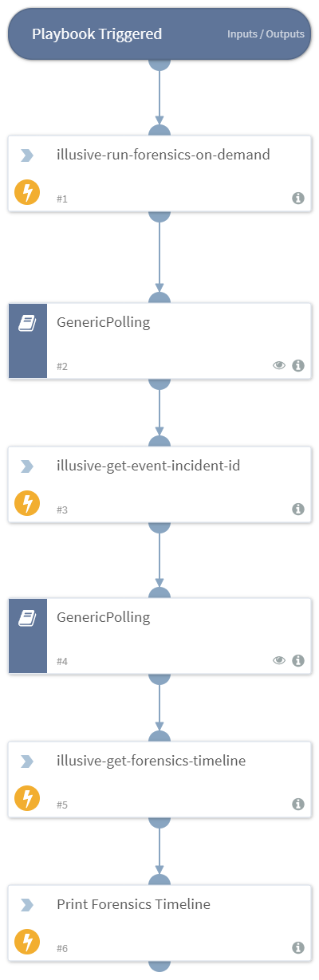Image resolution: width=319 pixels, height=980 pixels.
Task: Open info icon on illusive-get-forensics-timeline task
Action: pyautogui.click(x=298, y=805)
